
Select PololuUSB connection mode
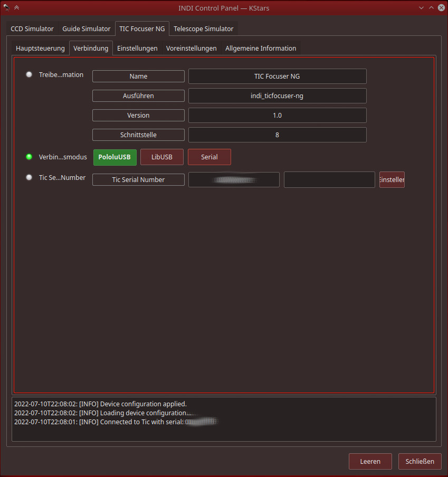click(x=115, y=157)
